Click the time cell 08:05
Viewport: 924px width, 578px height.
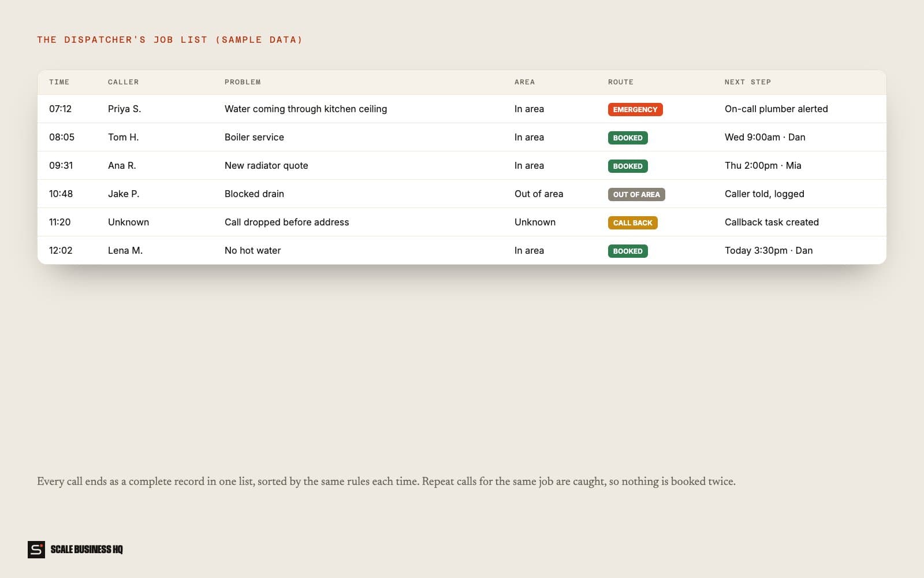click(62, 137)
